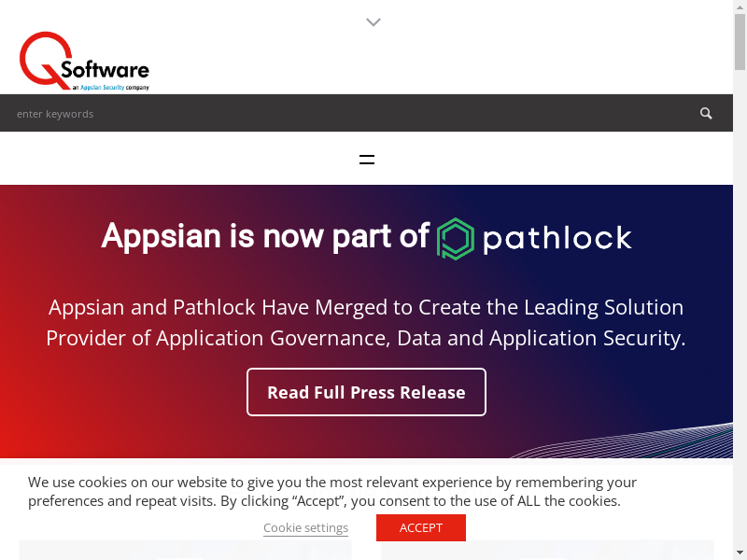Image resolution: width=747 pixels, height=560 pixels.
Task: Click the pathlock wordmark text
Action: pos(557,238)
